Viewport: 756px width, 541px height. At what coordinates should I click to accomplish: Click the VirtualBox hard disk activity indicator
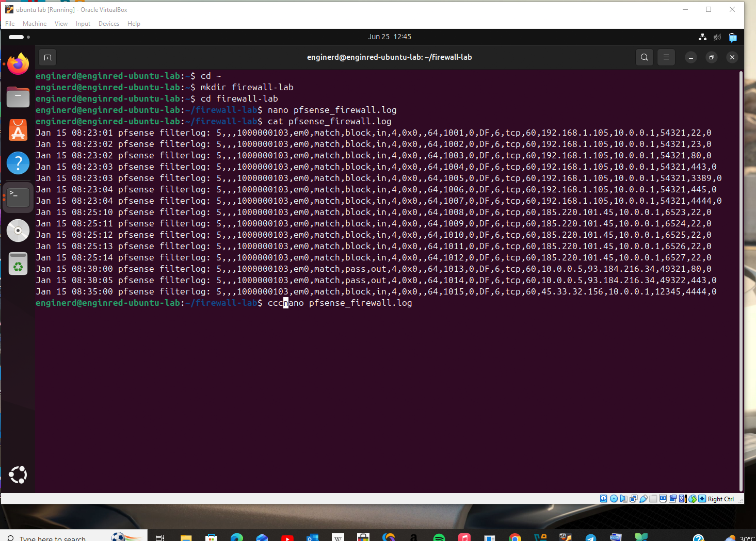(603, 499)
